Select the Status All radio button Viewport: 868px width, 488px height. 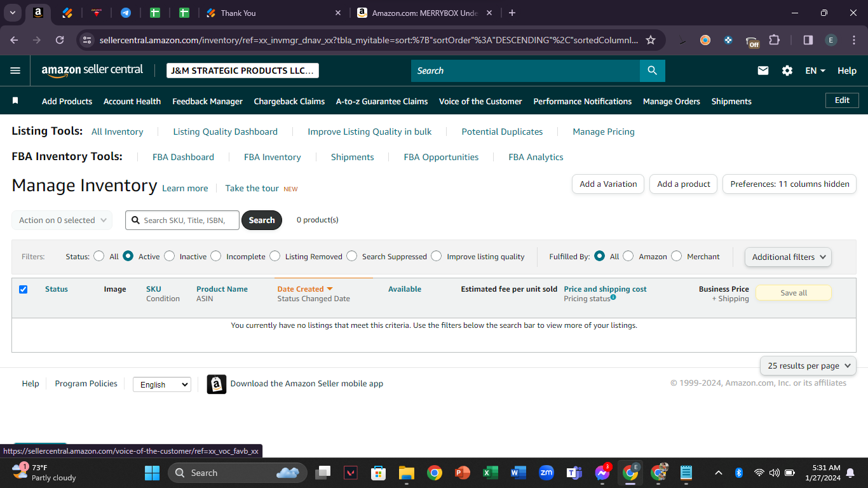[x=98, y=256]
